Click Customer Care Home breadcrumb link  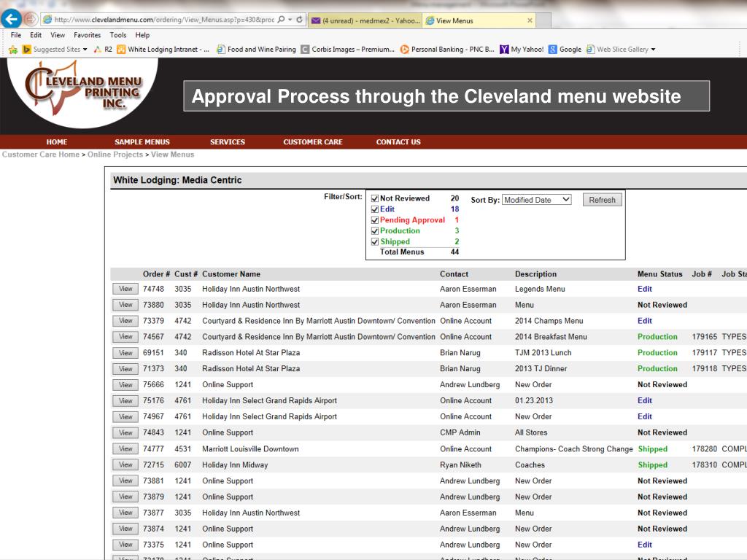[x=41, y=155]
